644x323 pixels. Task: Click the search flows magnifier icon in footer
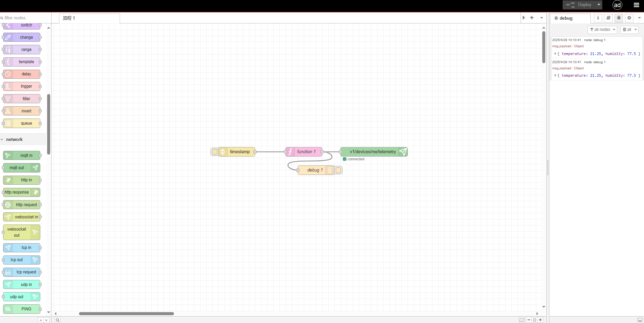[x=58, y=320]
